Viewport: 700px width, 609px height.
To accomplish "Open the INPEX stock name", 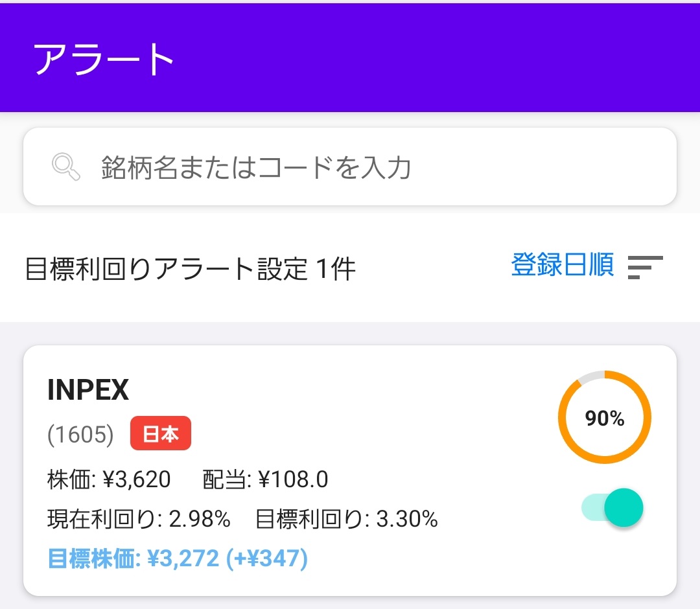I will pos(88,390).
